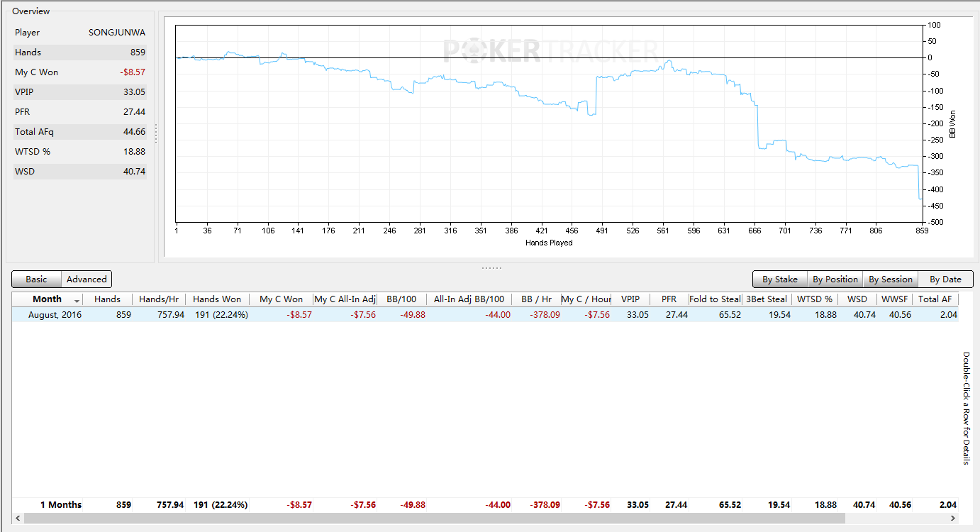Viewport: 980px width, 532px height.
Task: Click the WTSD % column header
Action: pos(814,299)
